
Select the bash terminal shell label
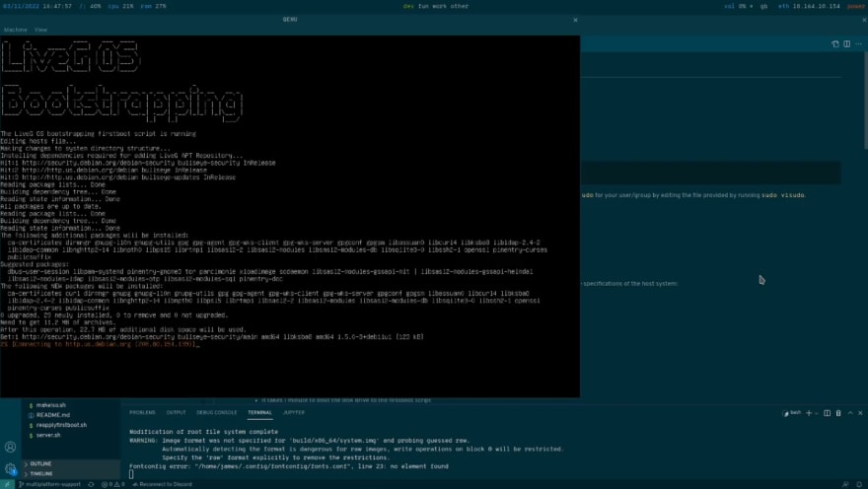(x=792, y=413)
